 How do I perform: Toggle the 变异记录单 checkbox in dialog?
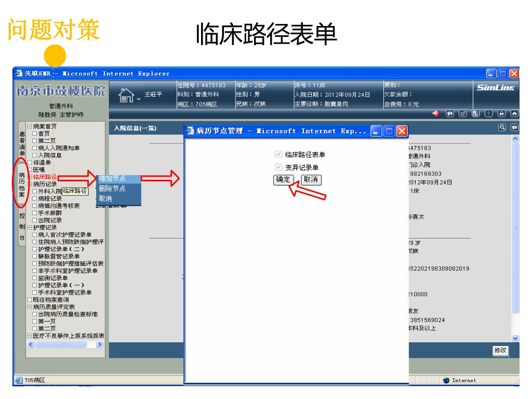coord(278,167)
